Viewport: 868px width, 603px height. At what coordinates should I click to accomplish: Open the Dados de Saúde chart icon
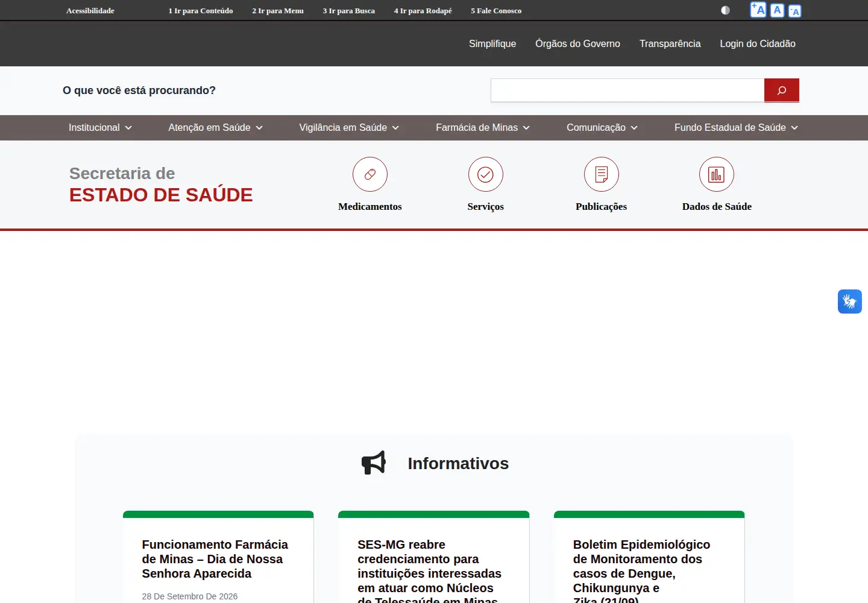[717, 174]
